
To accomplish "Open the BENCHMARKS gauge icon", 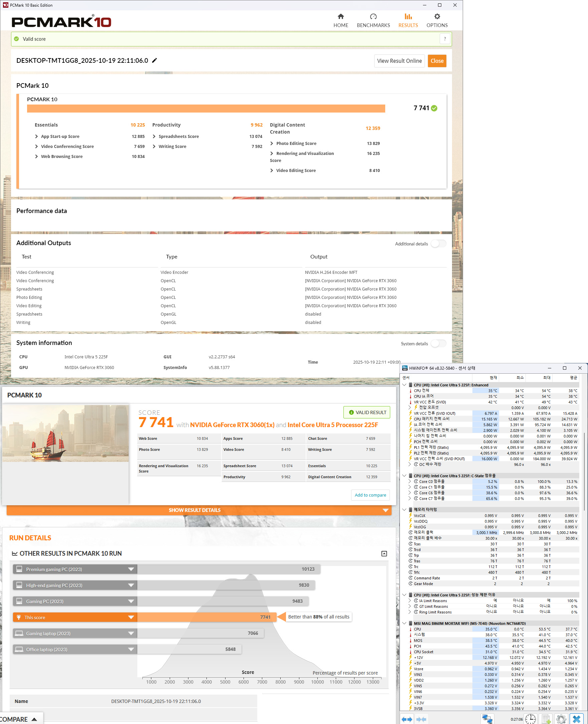I will point(373,17).
